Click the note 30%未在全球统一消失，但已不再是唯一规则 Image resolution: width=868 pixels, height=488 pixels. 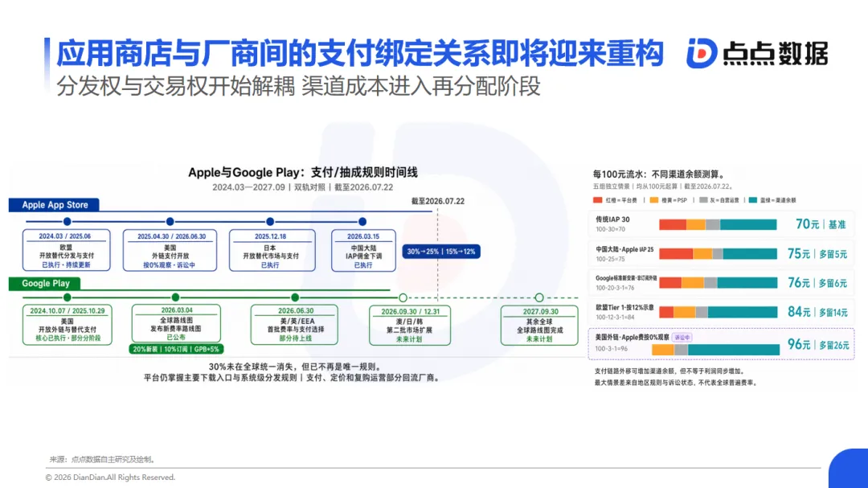294,367
